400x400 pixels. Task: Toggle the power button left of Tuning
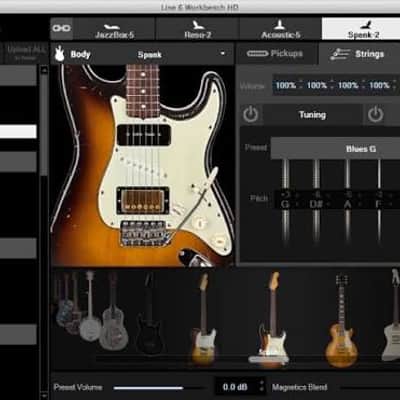tap(251, 115)
